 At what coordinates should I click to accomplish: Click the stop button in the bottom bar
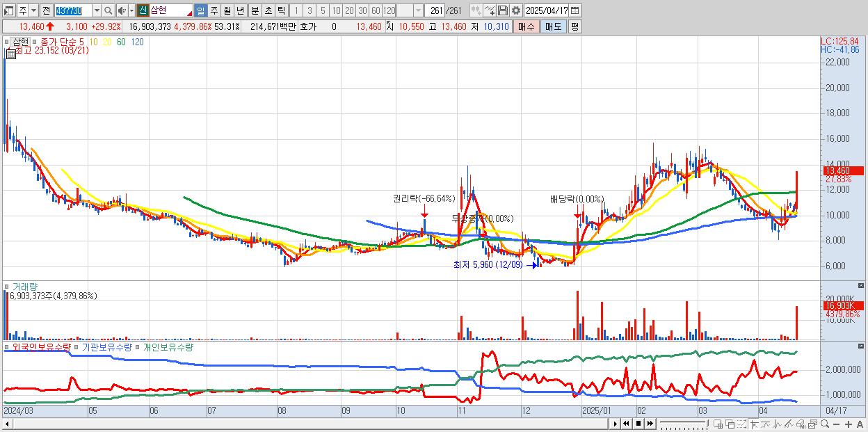point(638,424)
